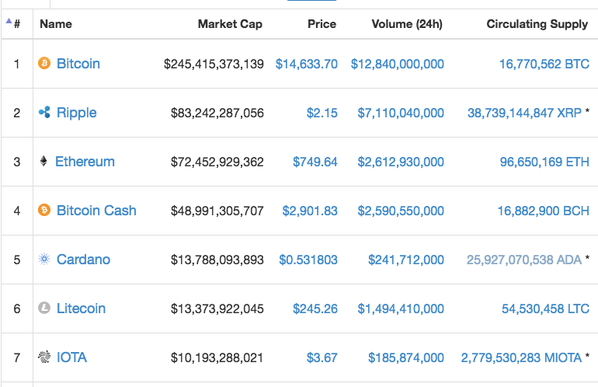Open the Bitcoin Cash name link
This screenshot has height=387, width=598.
96,210
